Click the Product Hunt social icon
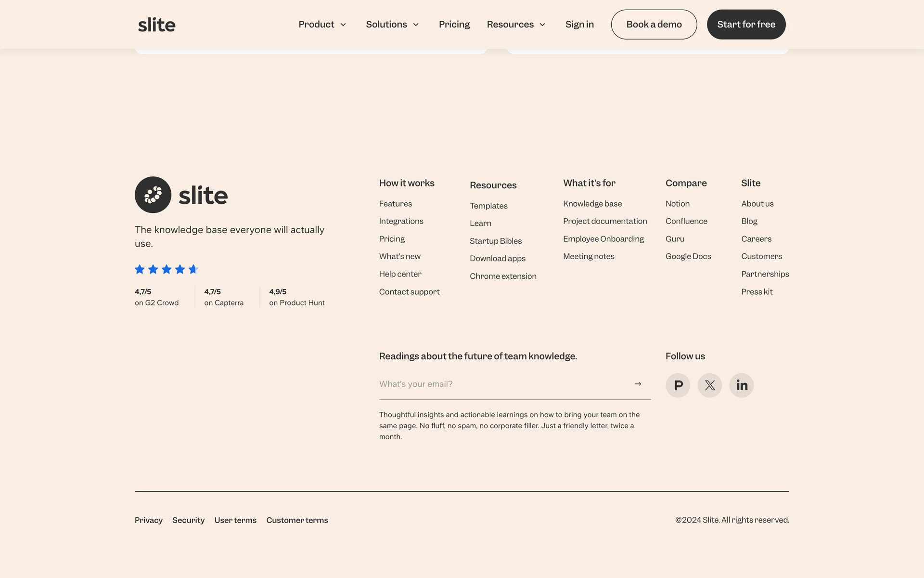This screenshot has width=924, height=578. 678,385
